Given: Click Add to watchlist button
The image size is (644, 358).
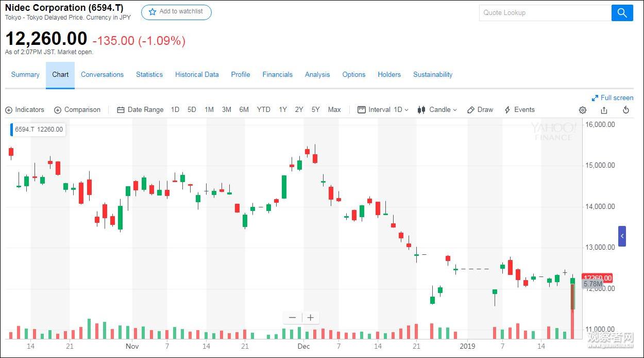Looking at the screenshot, I should [x=176, y=12].
